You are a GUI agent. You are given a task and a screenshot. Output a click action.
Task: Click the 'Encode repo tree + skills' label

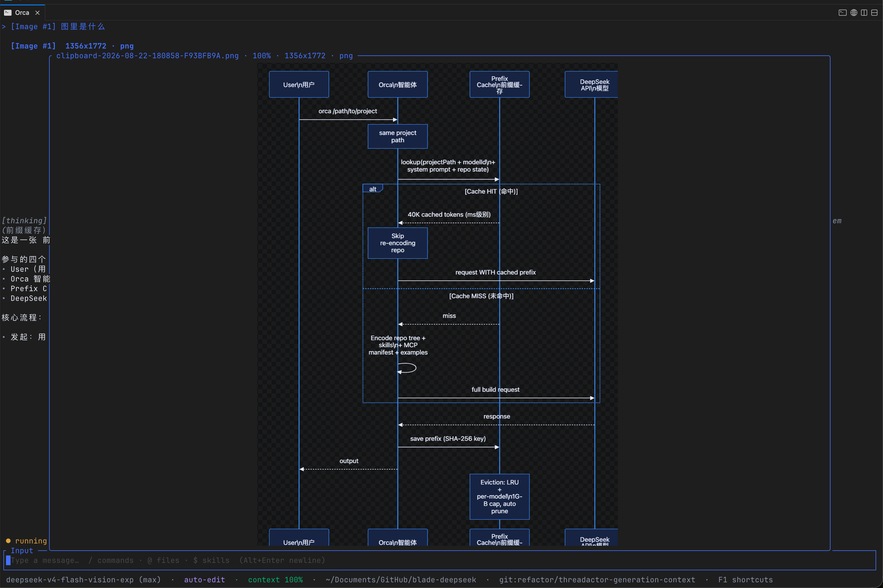click(x=398, y=345)
